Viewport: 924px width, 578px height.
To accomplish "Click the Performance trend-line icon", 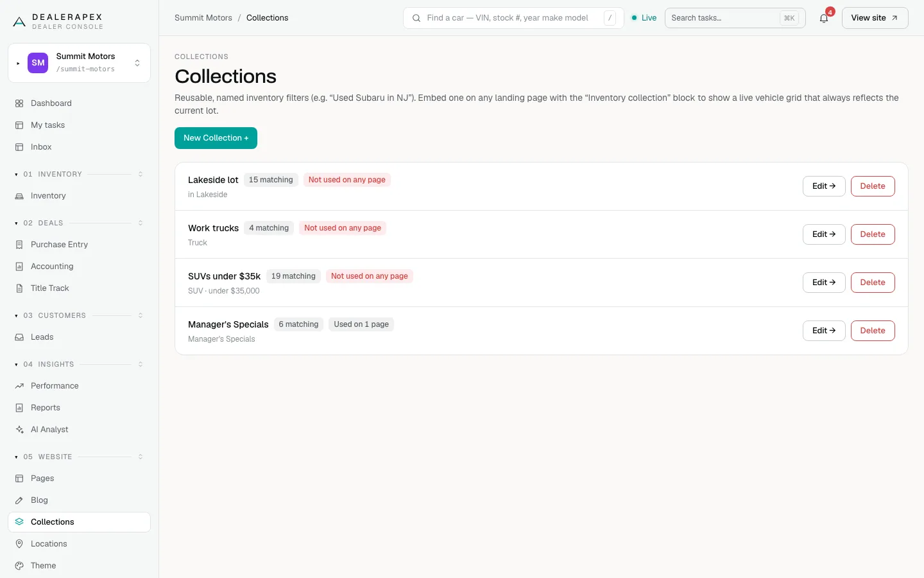I will click(19, 386).
